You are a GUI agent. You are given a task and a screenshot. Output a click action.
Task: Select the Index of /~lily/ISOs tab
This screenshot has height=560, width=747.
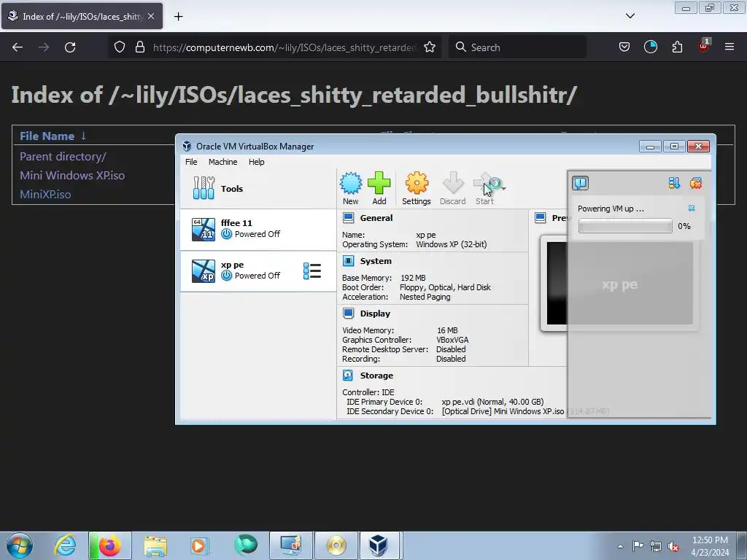pos(82,16)
